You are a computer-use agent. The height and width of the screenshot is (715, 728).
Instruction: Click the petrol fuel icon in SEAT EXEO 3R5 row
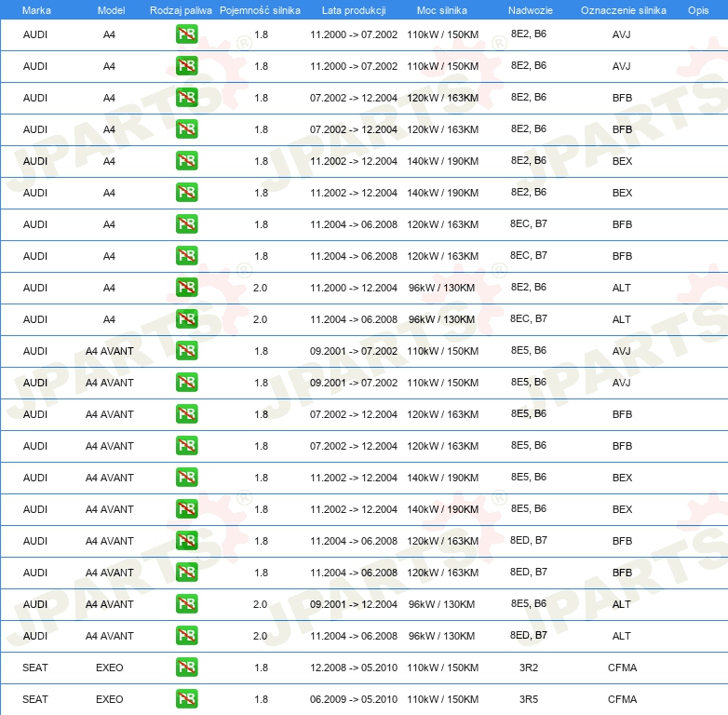point(186,699)
